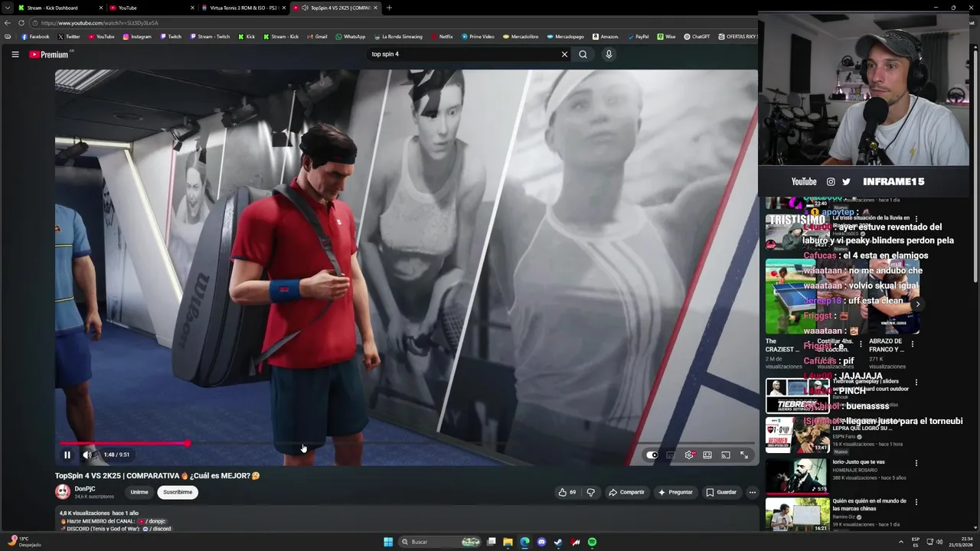Seek on the red video progress bar

click(124, 443)
